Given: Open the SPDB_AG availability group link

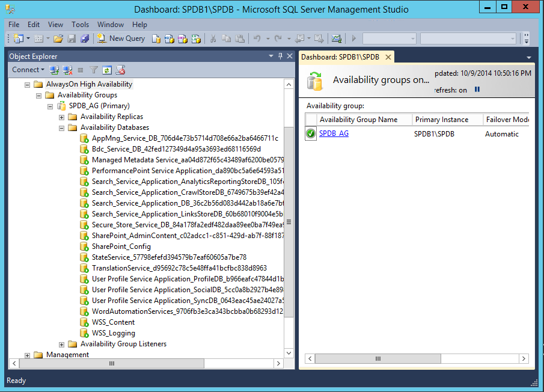Looking at the screenshot, I should 334,133.
